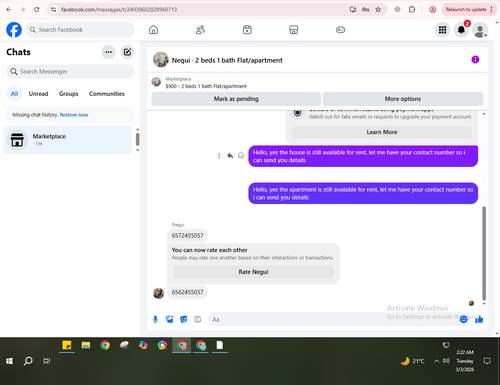Click the Aa message input field
The image size is (500, 385).
point(333,319)
